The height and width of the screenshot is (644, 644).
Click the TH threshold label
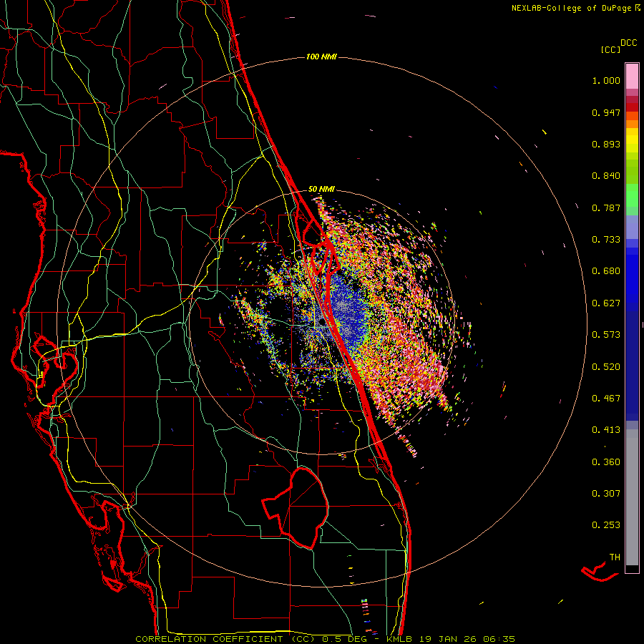615,557
